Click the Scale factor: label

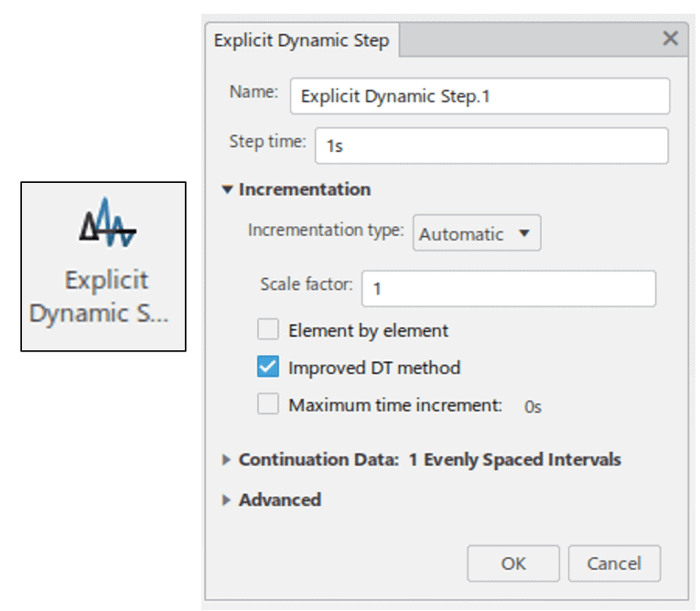307,284
